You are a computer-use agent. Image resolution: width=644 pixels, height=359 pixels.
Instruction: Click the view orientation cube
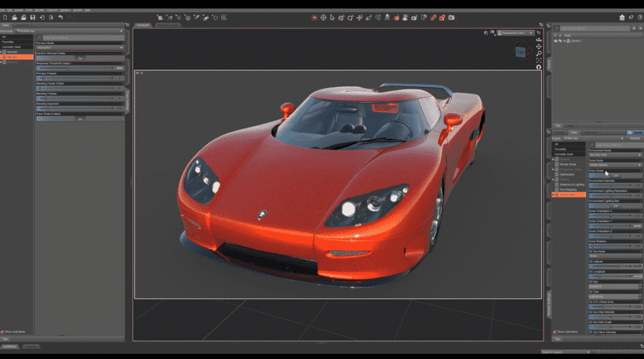click(x=521, y=52)
